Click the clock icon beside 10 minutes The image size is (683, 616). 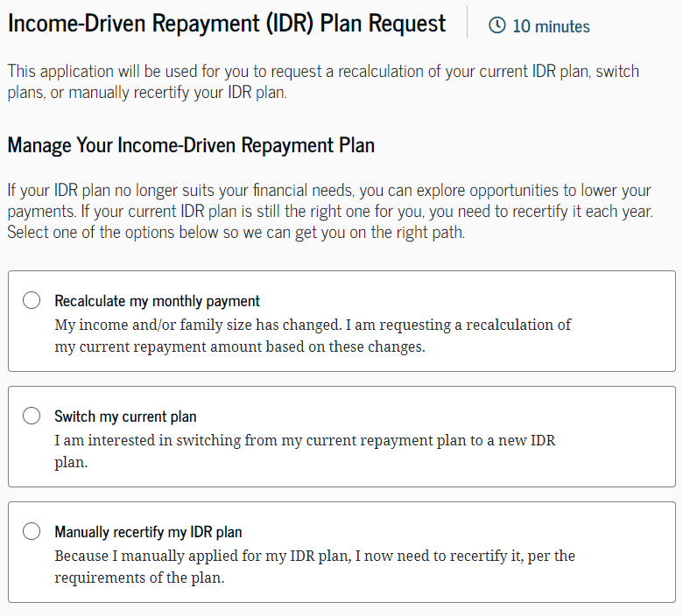[496, 25]
